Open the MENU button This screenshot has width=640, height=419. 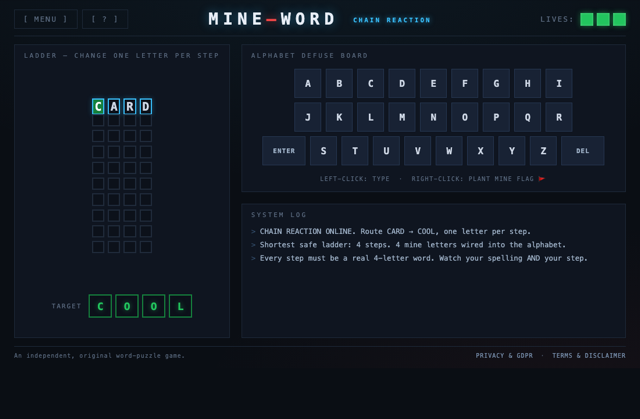46,19
